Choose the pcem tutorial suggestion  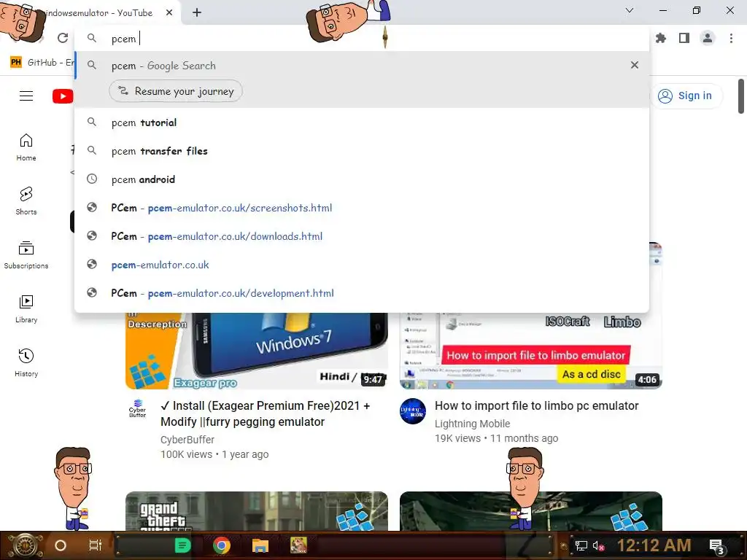(362, 122)
